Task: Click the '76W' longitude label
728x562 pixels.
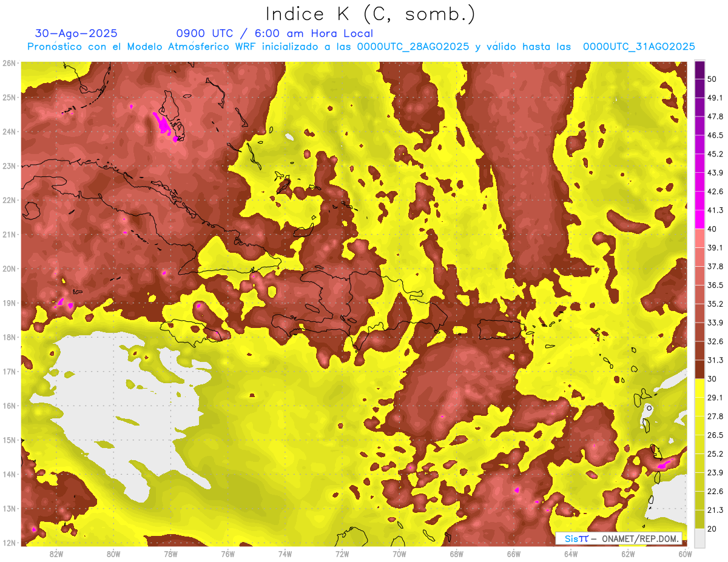Action: (228, 554)
